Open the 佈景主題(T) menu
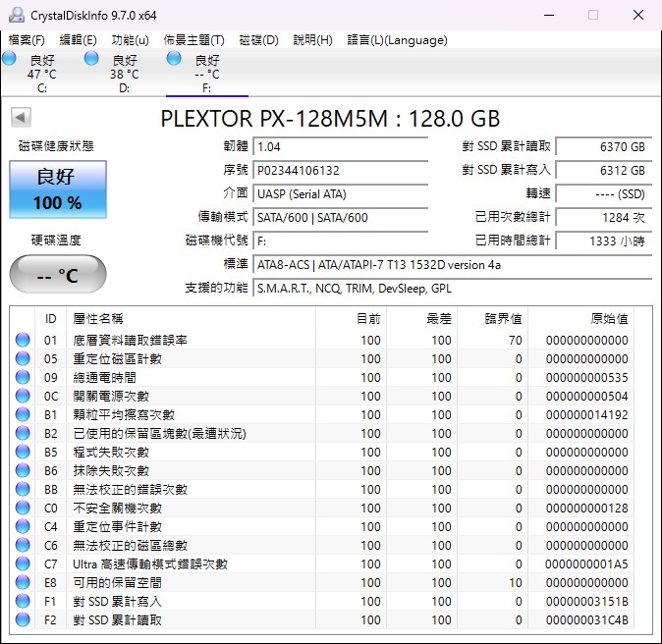The image size is (662, 644). point(193,40)
